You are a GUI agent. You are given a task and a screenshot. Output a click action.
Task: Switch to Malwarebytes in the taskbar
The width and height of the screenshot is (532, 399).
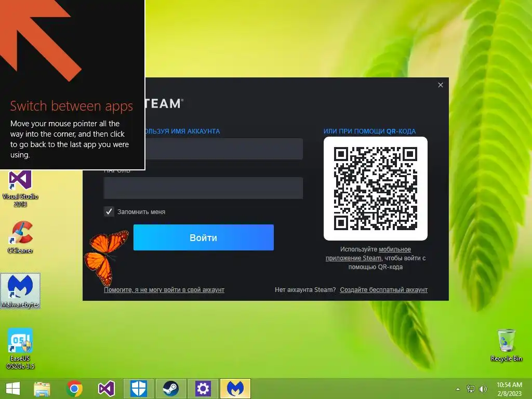[235, 389]
